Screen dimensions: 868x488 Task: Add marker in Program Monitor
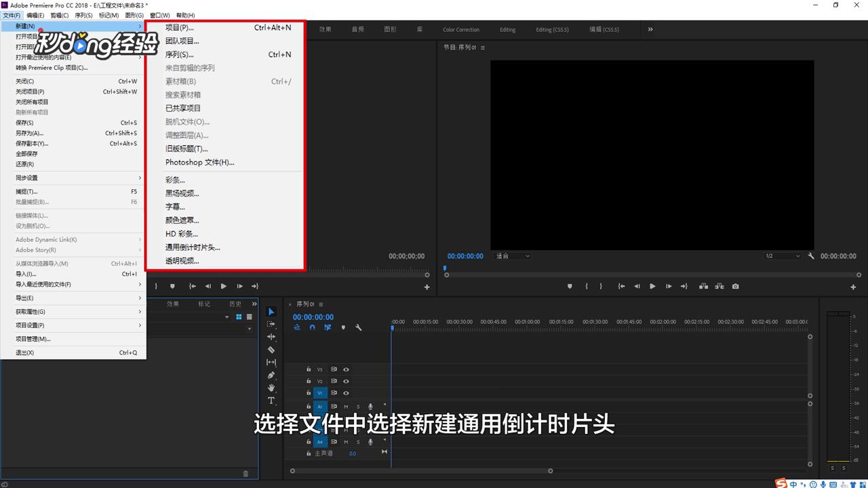(570, 286)
